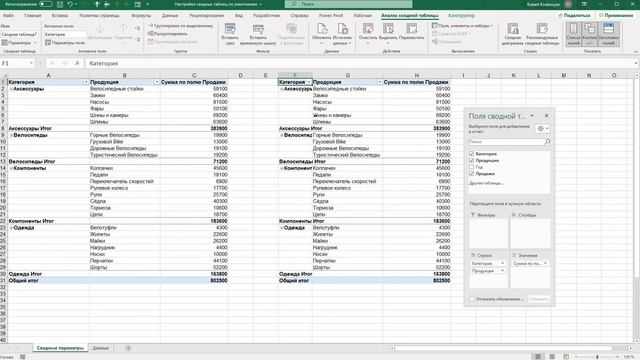The height and width of the screenshot is (360, 640).
Task: Open Источник данных change source
Action: tap(342, 33)
